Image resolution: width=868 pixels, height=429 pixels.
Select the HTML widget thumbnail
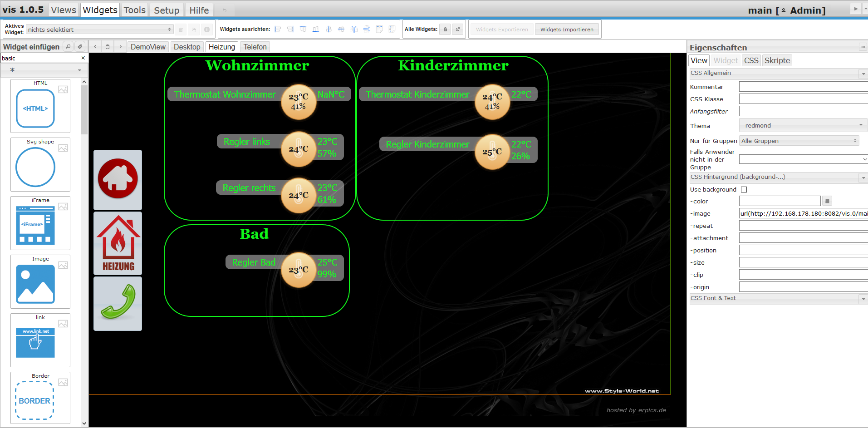pyautogui.click(x=40, y=106)
